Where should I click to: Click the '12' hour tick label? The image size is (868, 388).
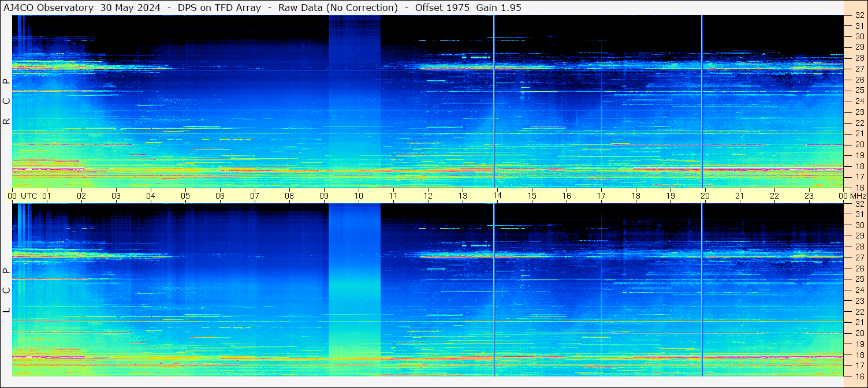(428, 196)
